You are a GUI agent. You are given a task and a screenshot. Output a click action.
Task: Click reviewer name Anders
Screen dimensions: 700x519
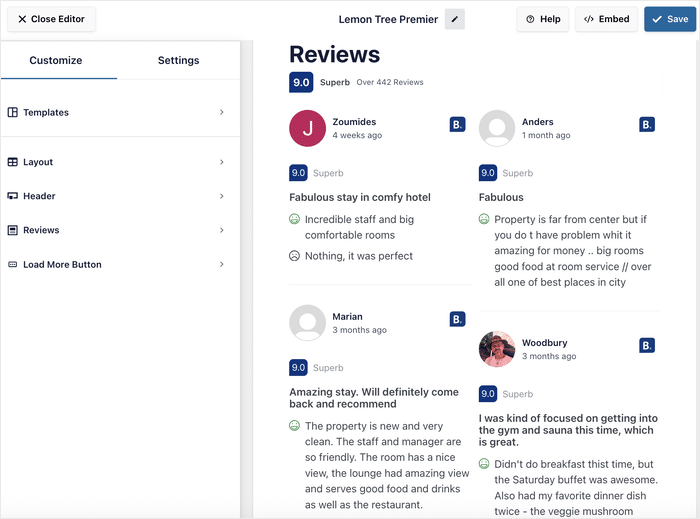click(x=538, y=122)
